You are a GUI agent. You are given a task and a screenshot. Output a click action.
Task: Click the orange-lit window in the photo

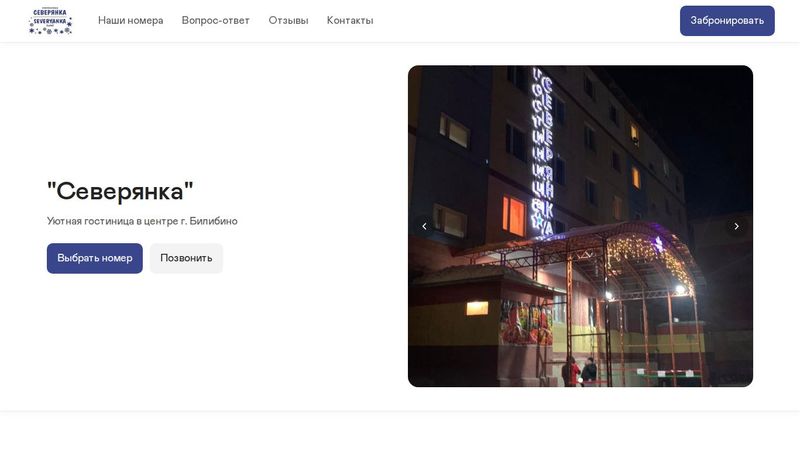(x=514, y=215)
